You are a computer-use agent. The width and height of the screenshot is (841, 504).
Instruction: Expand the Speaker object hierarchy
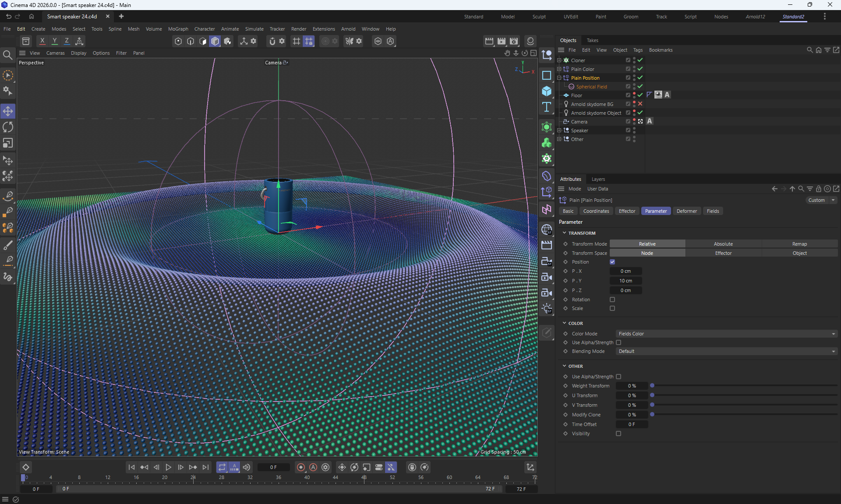(559, 130)
